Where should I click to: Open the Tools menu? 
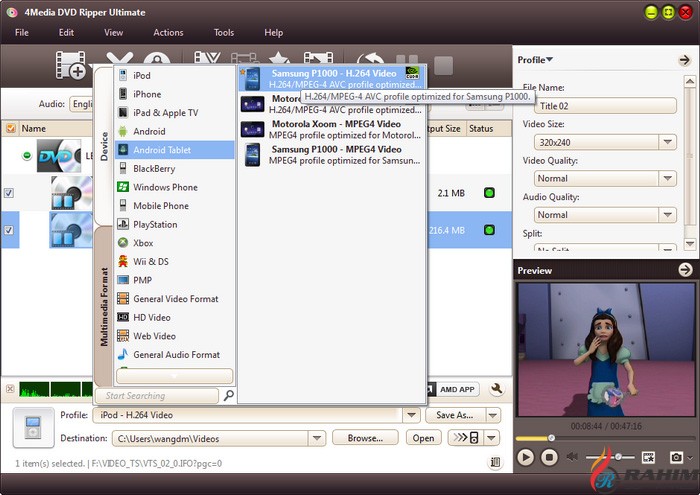(223, 33)
